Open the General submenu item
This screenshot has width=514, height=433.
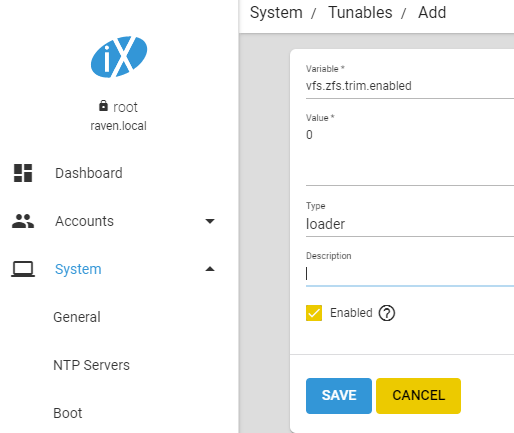(x=77, y=317)
